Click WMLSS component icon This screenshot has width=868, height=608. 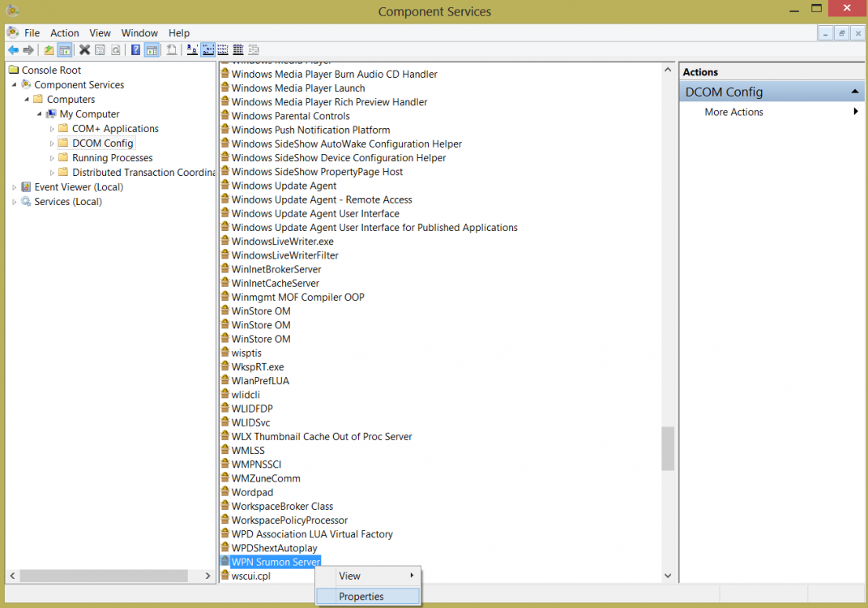[x=224, y=450]
